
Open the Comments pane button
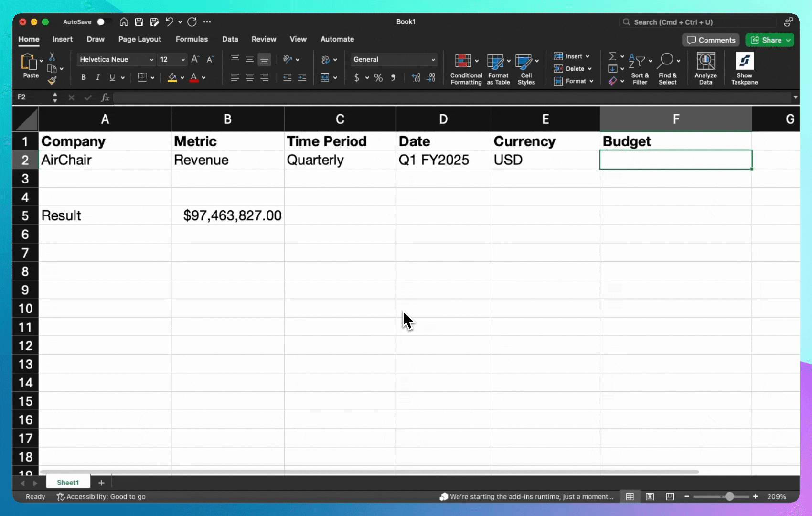pyautogui.click(x=711, y=40)
